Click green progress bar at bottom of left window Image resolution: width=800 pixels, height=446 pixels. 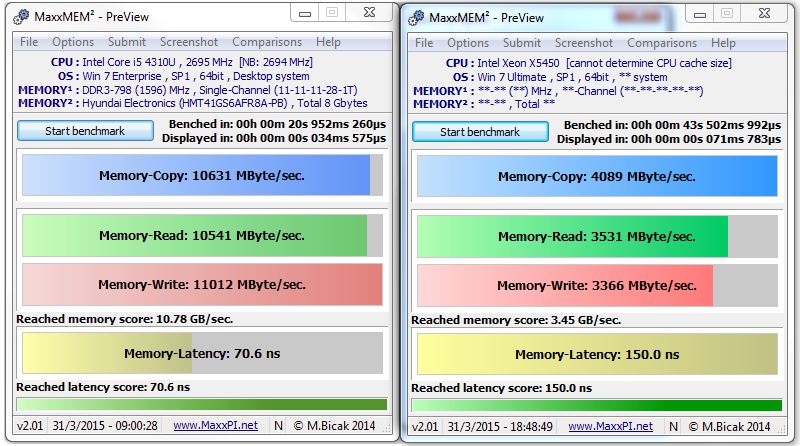click(x=202, y=405)
